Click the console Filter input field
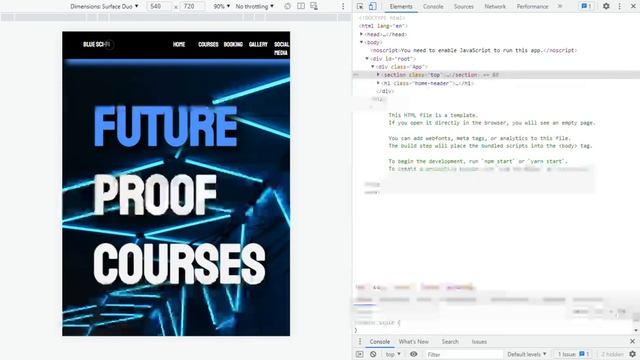 [x=463, y=354]
